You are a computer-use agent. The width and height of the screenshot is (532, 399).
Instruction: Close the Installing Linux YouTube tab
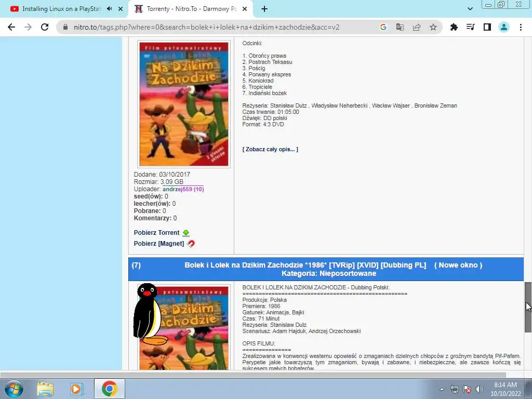click(121, 9)
